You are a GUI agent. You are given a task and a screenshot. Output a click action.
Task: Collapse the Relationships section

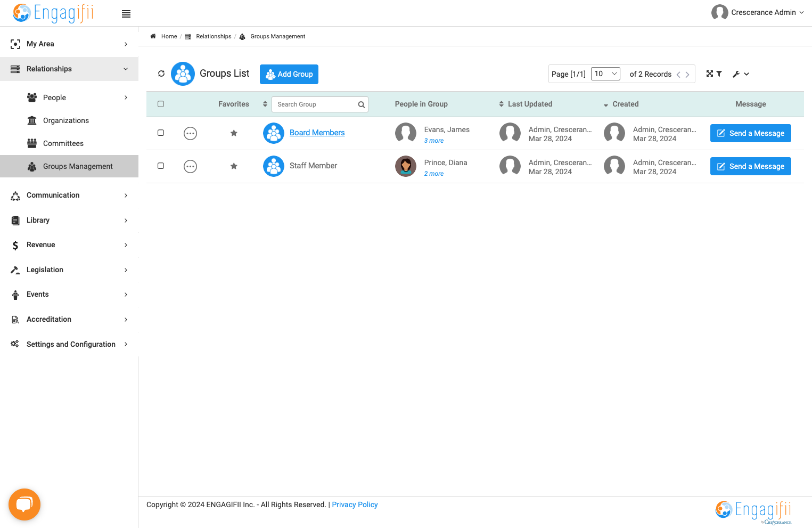point(69,69)
